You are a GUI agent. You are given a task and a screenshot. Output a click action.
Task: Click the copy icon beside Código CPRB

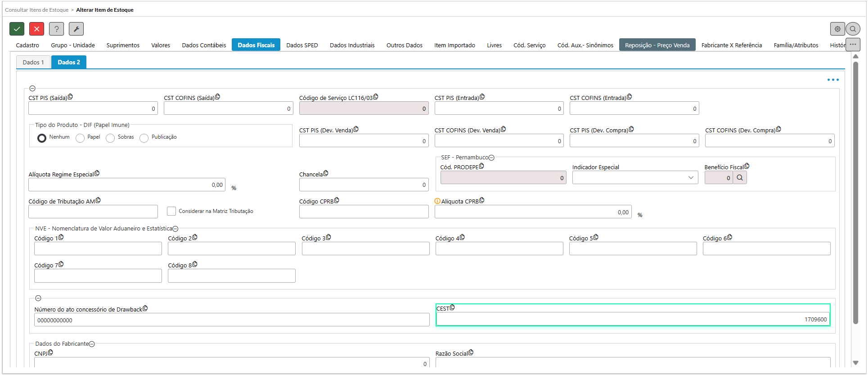pos(337,200)
